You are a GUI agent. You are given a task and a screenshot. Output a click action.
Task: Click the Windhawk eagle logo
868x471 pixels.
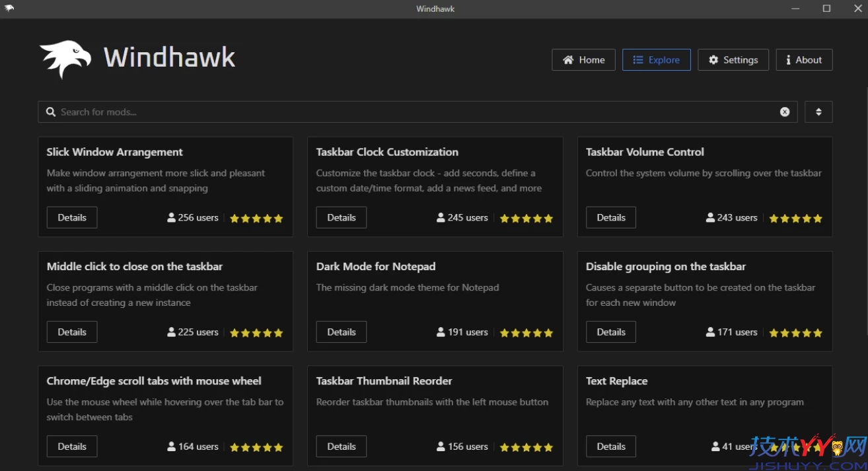point(65,58)
